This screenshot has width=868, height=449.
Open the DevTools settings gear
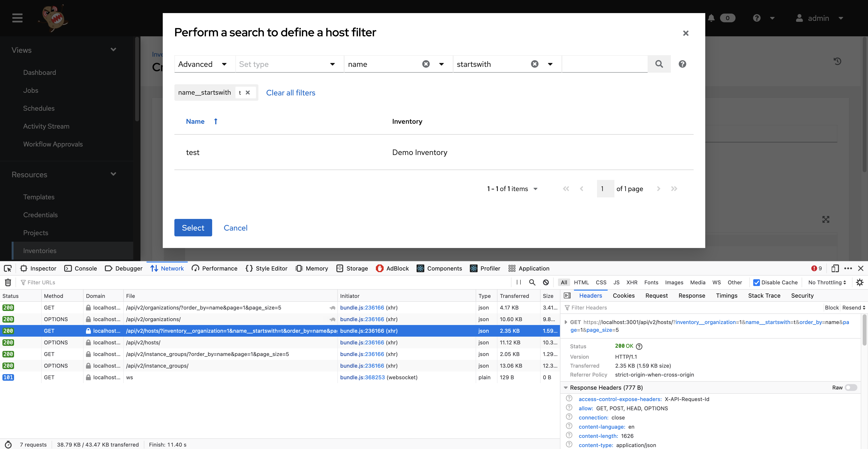click(860, 282)
